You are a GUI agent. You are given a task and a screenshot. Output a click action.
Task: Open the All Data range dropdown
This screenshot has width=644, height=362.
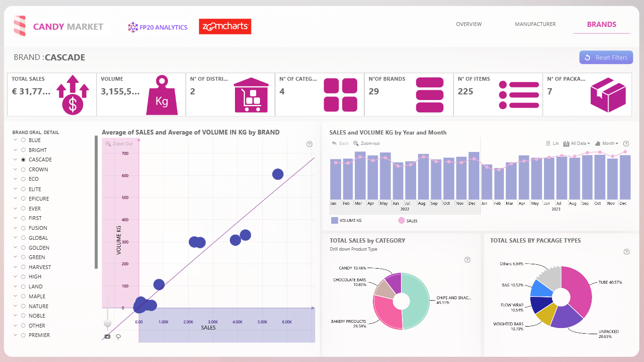pos(577,143)
